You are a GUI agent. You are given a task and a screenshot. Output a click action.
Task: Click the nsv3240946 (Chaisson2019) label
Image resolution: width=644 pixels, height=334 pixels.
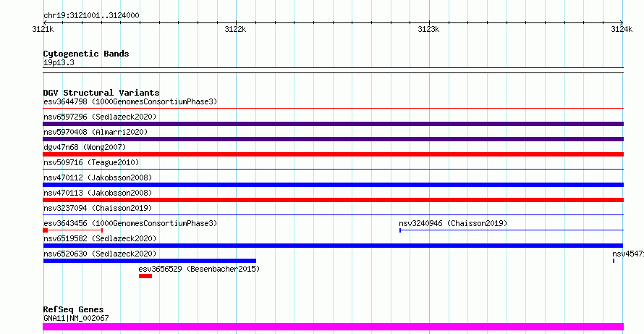coord(453,223)
